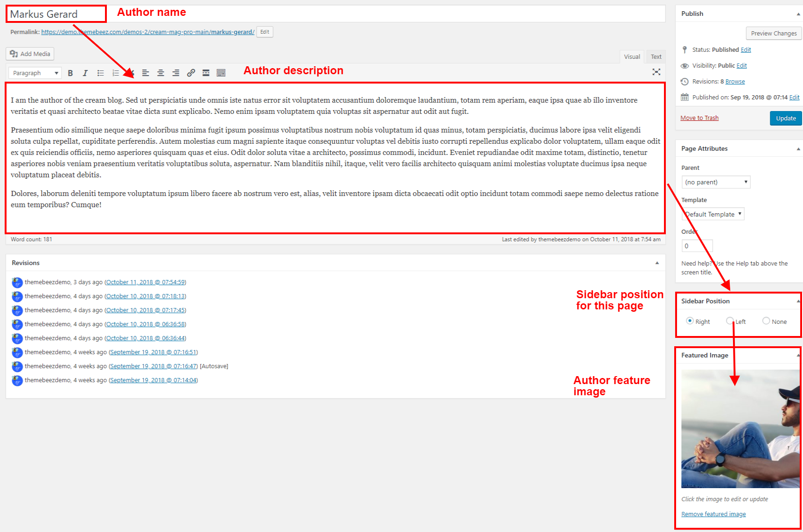
Task: Edit the page visibility
Action: pyautogui.click(x=741, y=66)
